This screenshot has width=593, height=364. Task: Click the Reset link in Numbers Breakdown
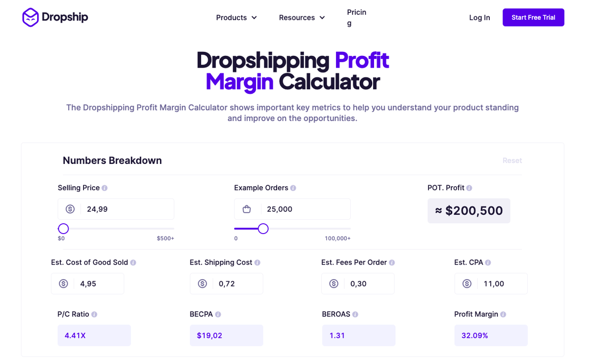tap(512, 161)
